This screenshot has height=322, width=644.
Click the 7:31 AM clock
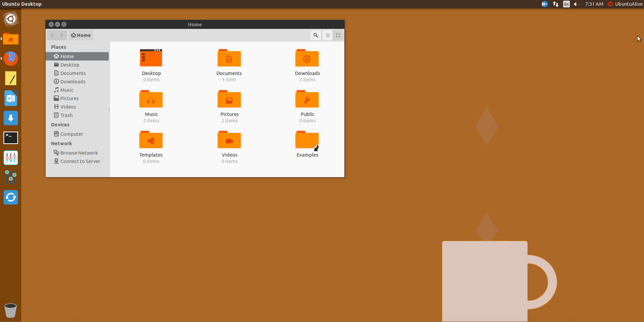(594, 4)
